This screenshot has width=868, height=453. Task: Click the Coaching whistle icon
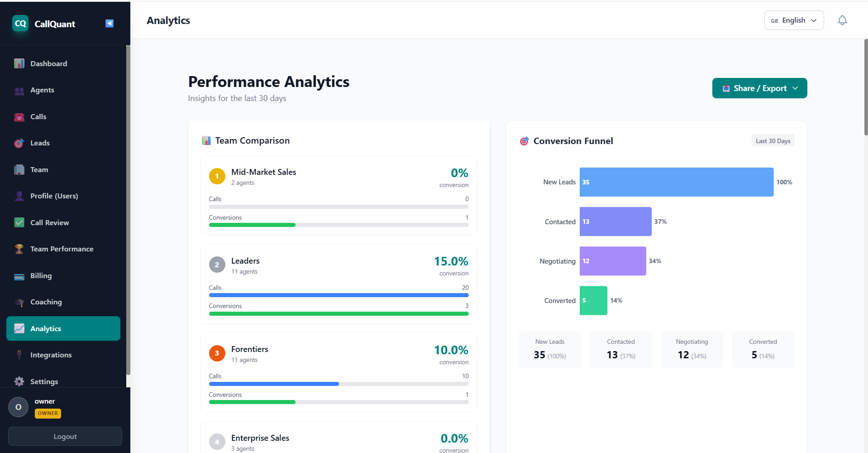(x=19, y=302)
